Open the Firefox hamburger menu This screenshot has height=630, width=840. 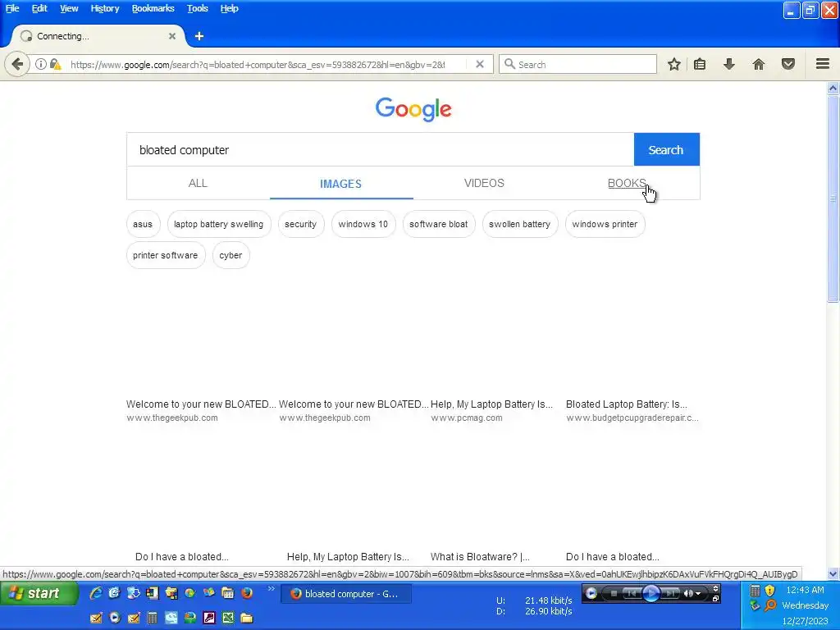823,64
